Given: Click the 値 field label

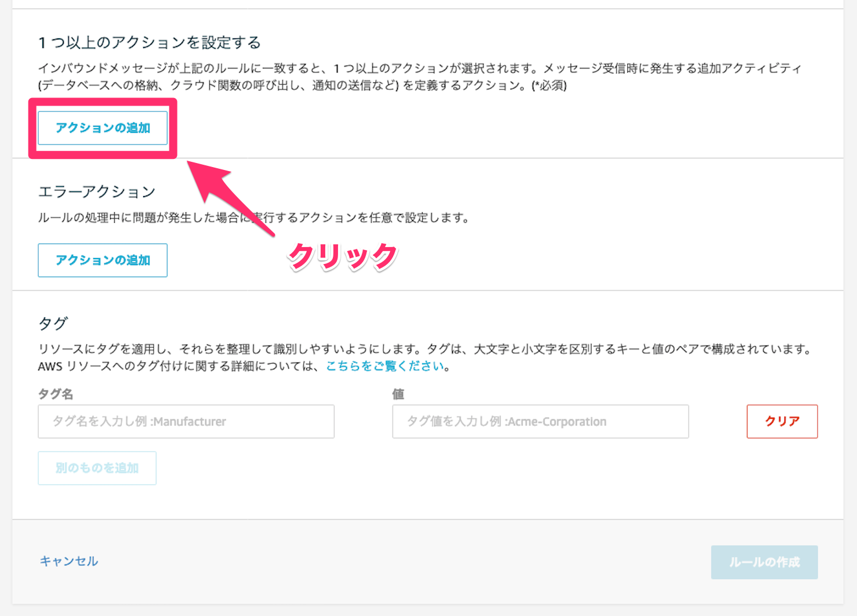Looking at the screenshot, I should tap(398, 394).
